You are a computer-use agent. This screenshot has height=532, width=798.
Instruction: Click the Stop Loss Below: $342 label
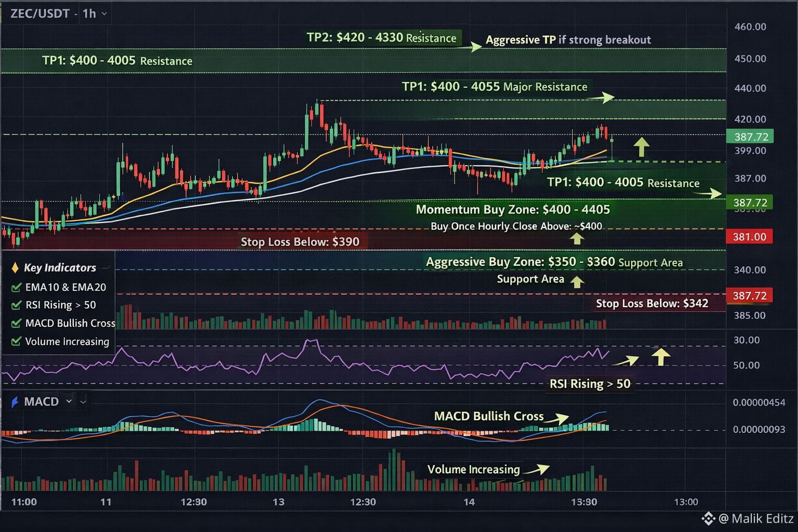pos(652,303)
